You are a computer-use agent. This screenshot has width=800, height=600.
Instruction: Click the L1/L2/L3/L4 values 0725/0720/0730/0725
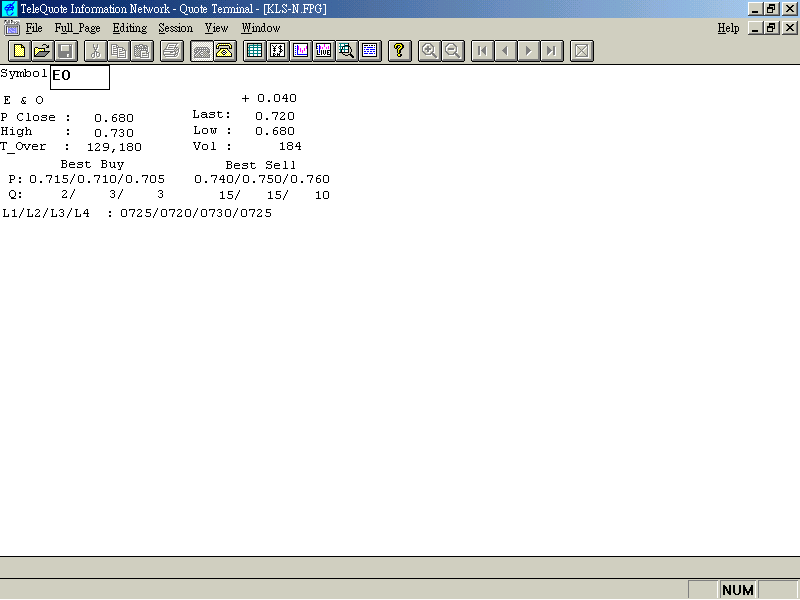click(x=196, y=213)
